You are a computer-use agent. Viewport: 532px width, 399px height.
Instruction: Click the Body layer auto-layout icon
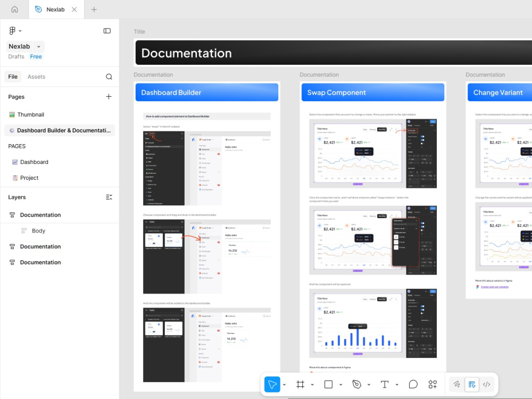coord(24,231)
